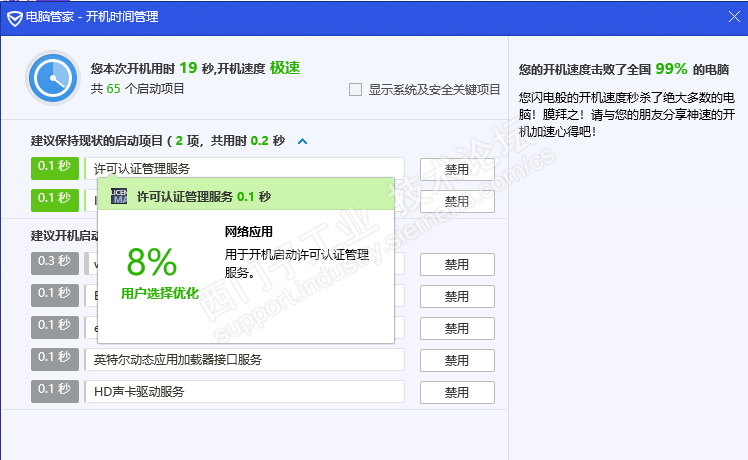The height and width of the screenshot is (460, 748).
Task: Click the 极速 boot speed rating text
Action: tap(285, 68)
